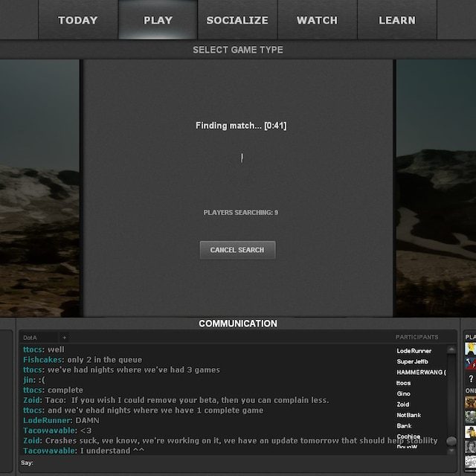Image resolution: width=476 pixels, height=476 pixels.
Task: Click the plus icon to add chat channel
Action: click(x=64, y=338)
